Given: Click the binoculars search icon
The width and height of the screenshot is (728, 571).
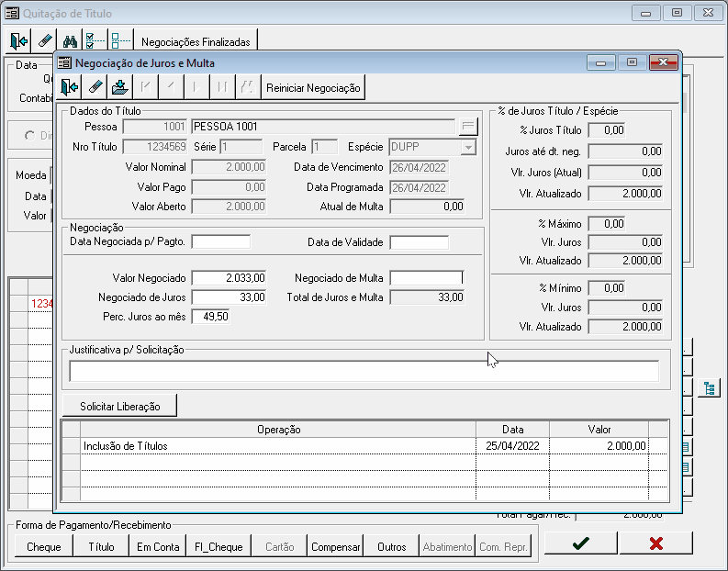Looking at the screenshot, I should [70, 40].
